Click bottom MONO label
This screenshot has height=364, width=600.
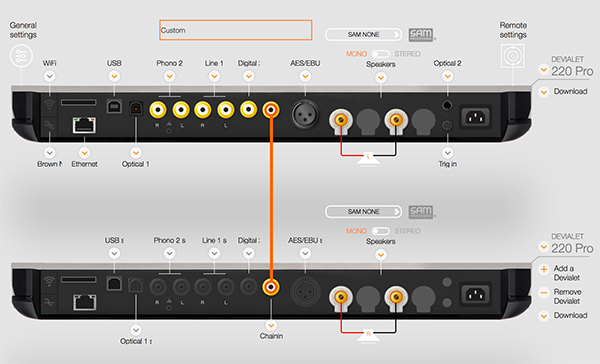pyautogui.click(x=356, y=231)
